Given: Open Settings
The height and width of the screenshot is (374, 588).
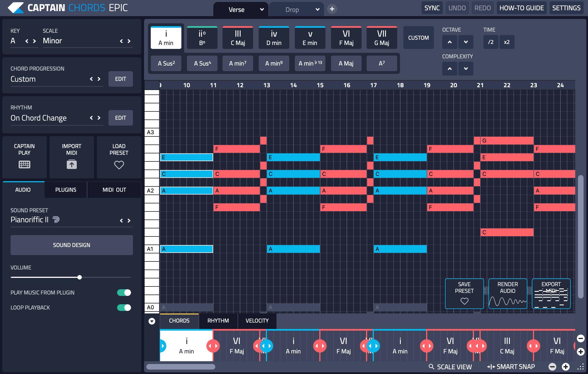Looking at the screenshot, I should (x=566, y=8).
